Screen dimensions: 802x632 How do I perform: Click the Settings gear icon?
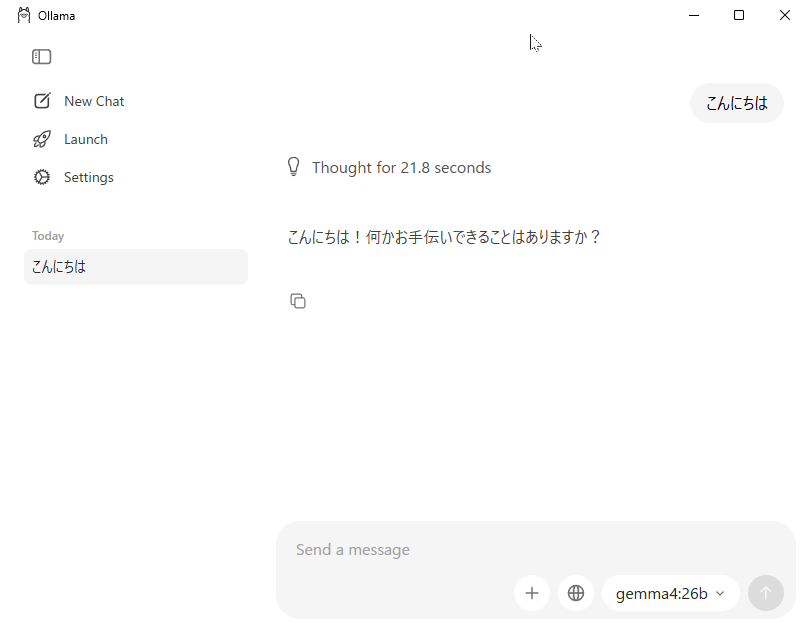tap(42, 177)
